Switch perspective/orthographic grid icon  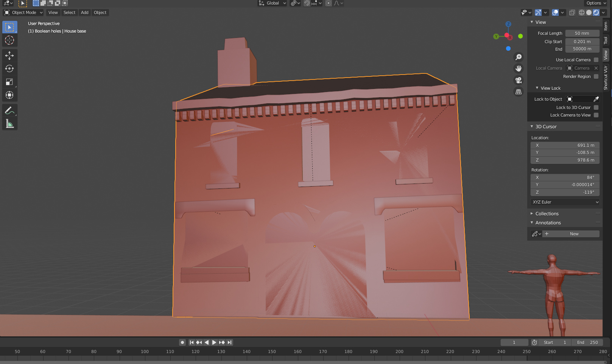click(x=519, y=92)
